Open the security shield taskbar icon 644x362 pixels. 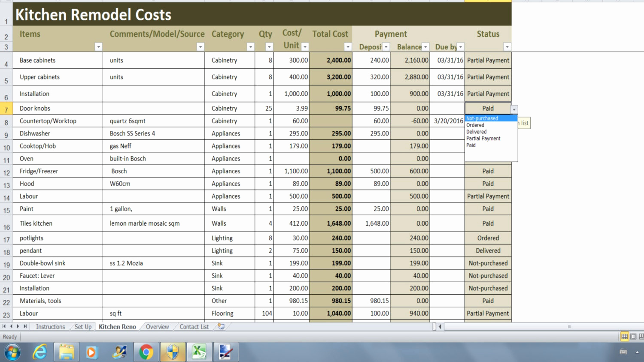tap(173, 352)
